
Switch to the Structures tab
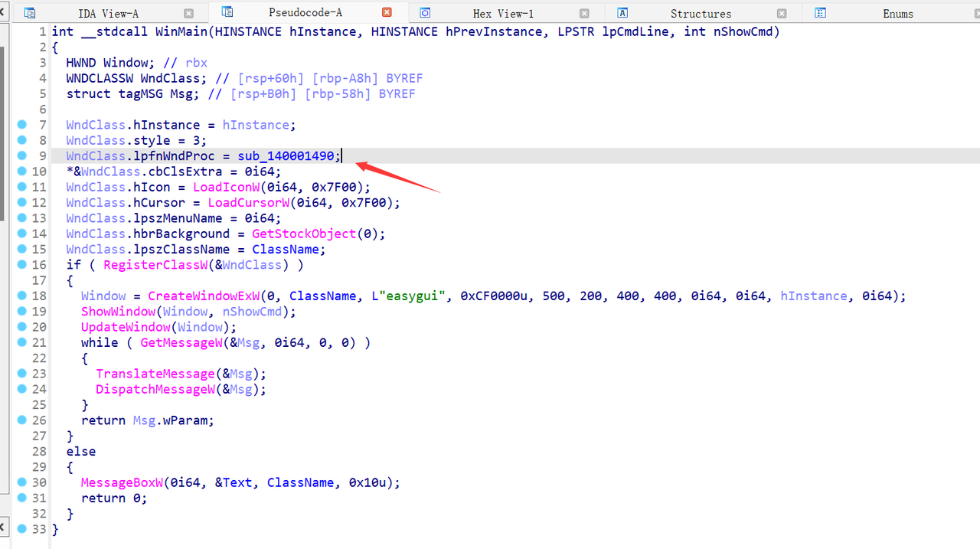tap(700, 14)
